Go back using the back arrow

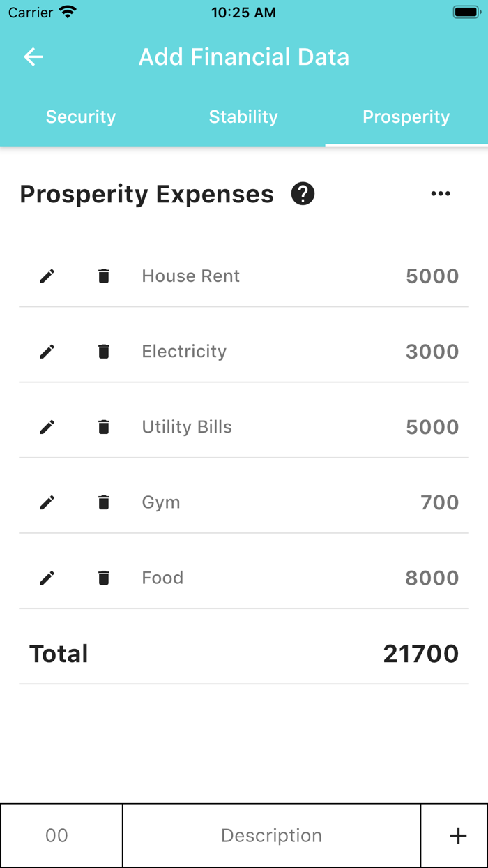coord(33,57)
